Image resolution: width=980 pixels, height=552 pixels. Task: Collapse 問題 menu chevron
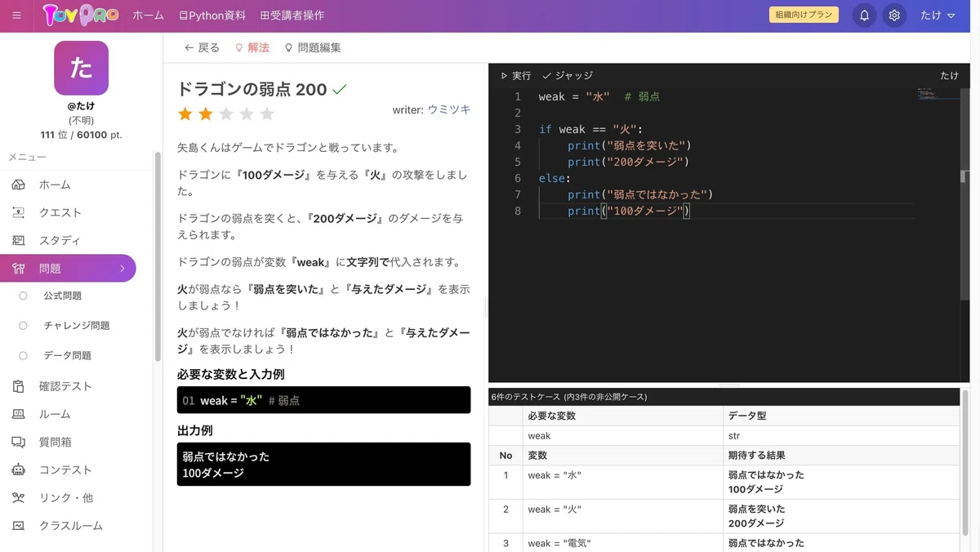[122, 268]
